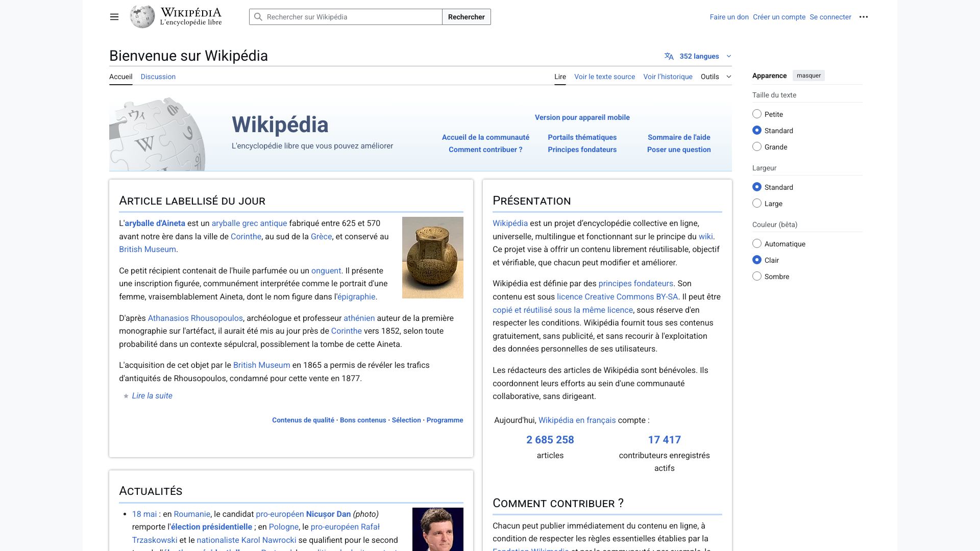Screen dimensions: 980x551
Task: Open the hamburger main menu
Action: click(114, 17)
